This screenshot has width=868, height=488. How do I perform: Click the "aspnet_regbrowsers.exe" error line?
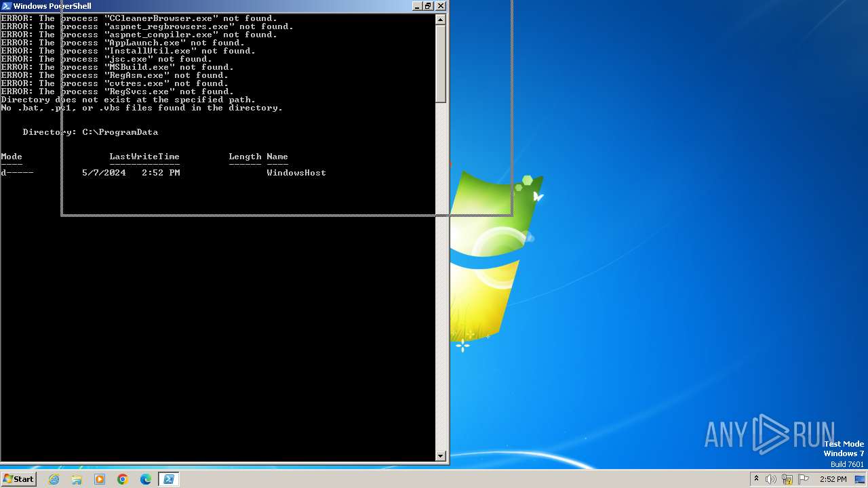[x=147, y=26]
